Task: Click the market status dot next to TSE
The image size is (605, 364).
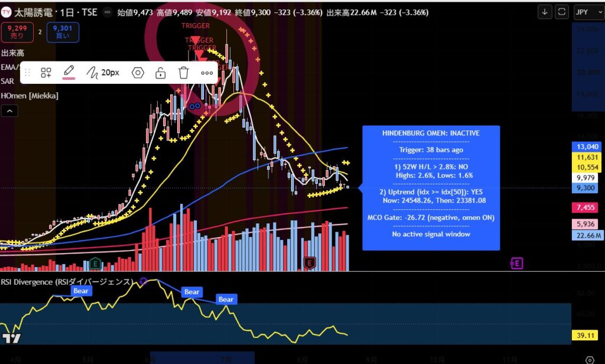Action: pyautogui.click(x=108, y=12)
